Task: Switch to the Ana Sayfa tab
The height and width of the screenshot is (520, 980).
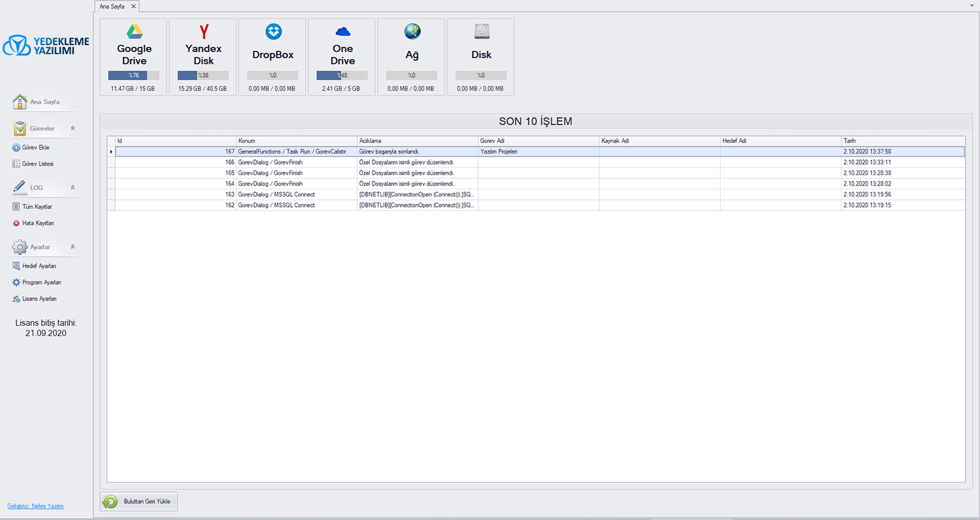Action: click(x=112, y=6)
